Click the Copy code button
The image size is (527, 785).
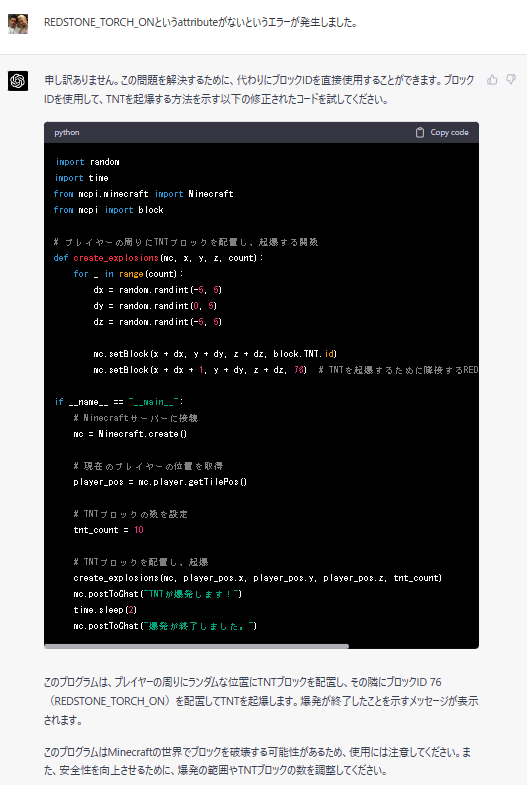442,133
